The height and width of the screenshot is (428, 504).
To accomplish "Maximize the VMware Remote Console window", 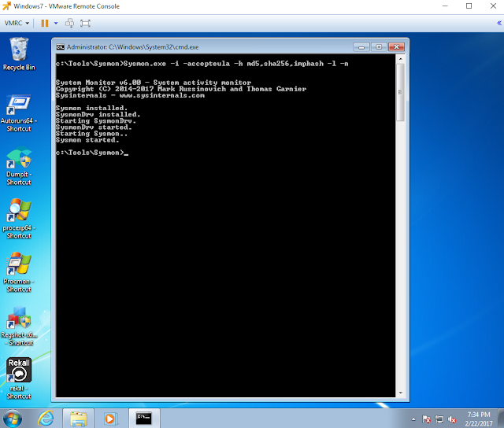I will (469, 6).
